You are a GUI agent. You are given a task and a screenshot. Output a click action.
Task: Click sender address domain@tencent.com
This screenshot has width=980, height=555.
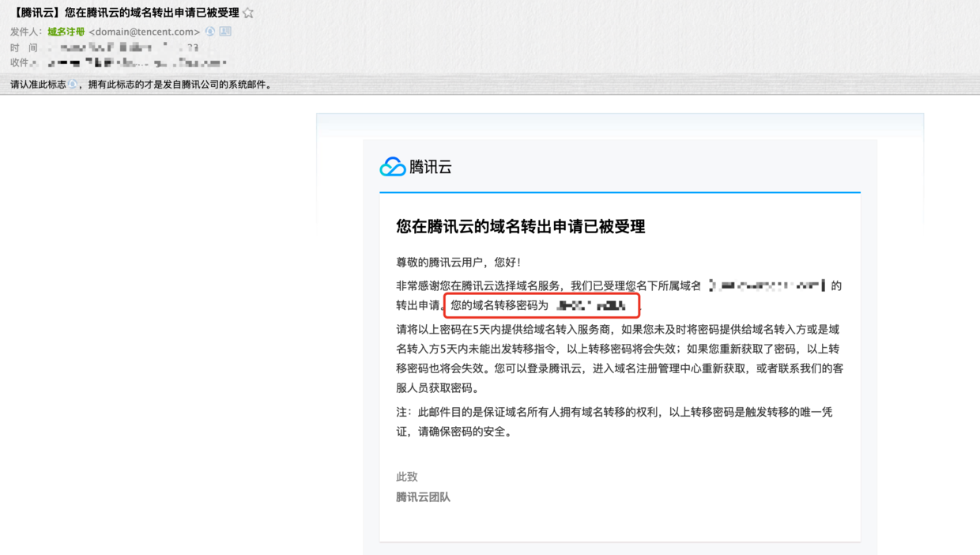click(145, 32)
